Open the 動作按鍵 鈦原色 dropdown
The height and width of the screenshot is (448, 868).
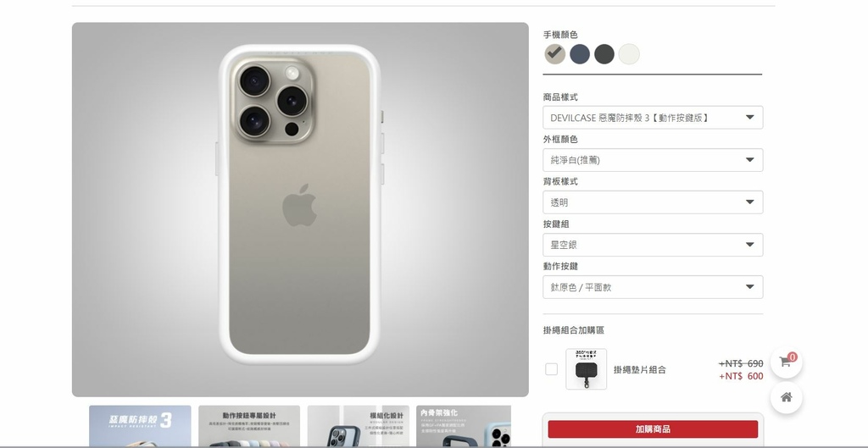pyautogui.click(x=653, y=287)
